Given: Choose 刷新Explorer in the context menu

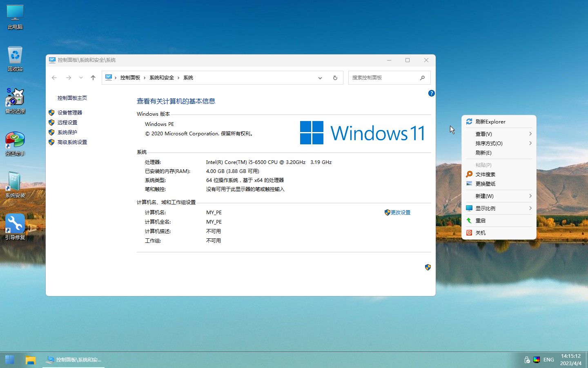Looking at the screenshot, I should pos(499,121).
